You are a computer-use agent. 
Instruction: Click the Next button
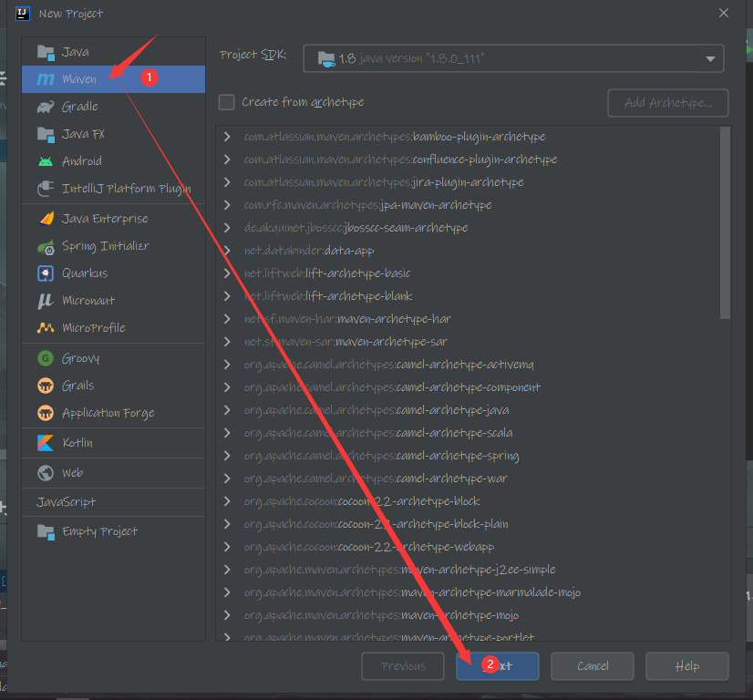tap(498, 666)
